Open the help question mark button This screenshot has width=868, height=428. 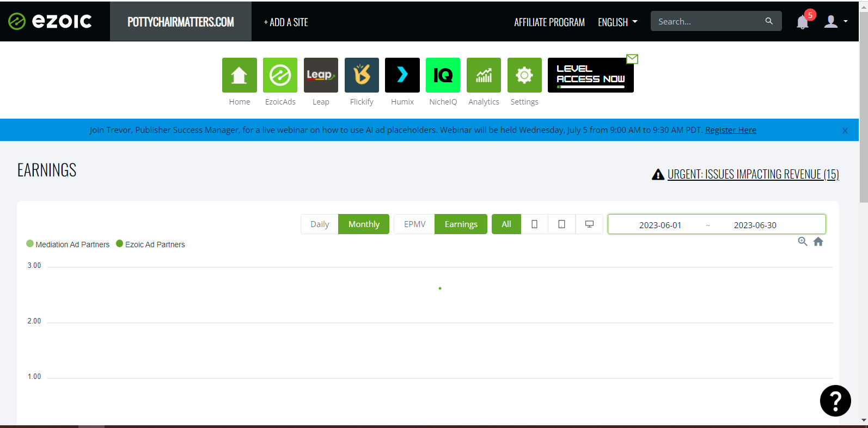pos(835,401)
